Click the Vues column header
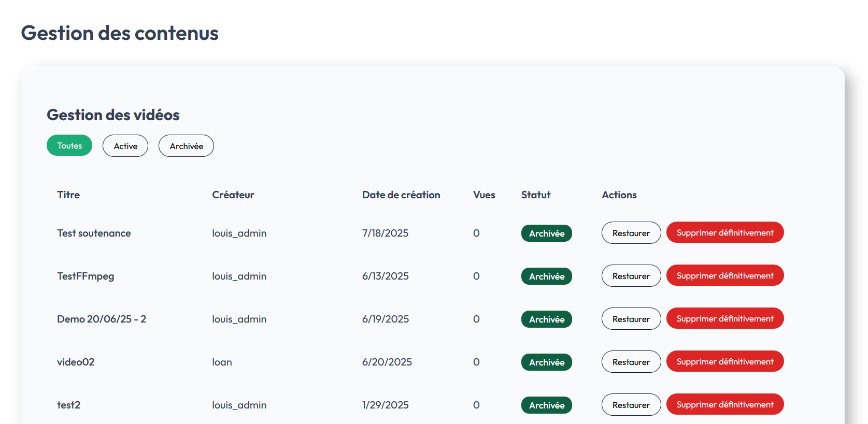Image resolution: width=868 pixels, height=424 pixels. pyautogui.click(x=484, y=195)
